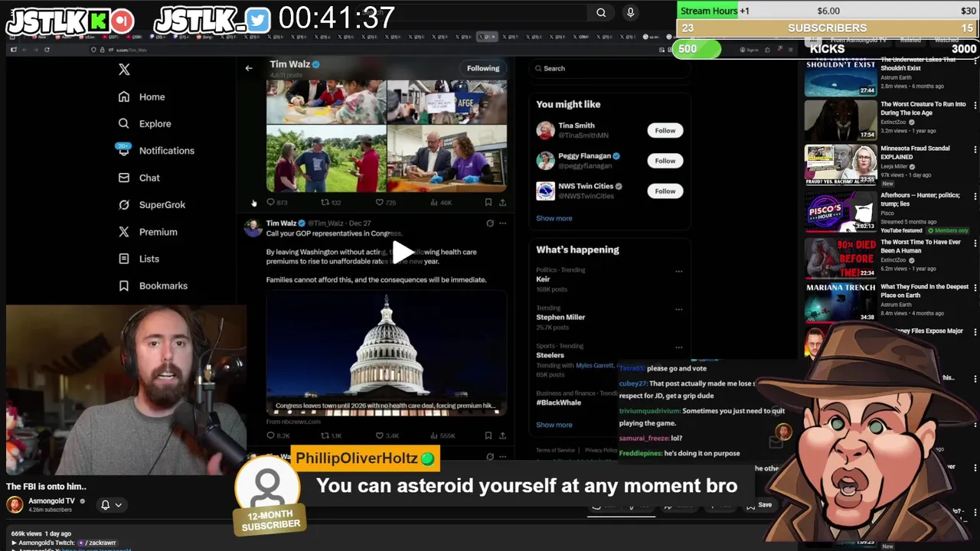Open options for Minnesota Fraud video
The height and width of the screenshot is (551, 980).
(x=975, y=150)
